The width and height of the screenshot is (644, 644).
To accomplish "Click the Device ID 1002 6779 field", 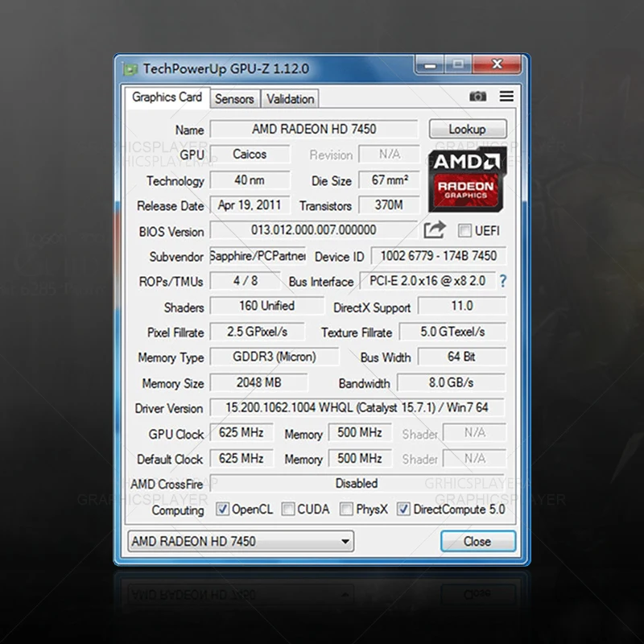I will pos(439,256).
